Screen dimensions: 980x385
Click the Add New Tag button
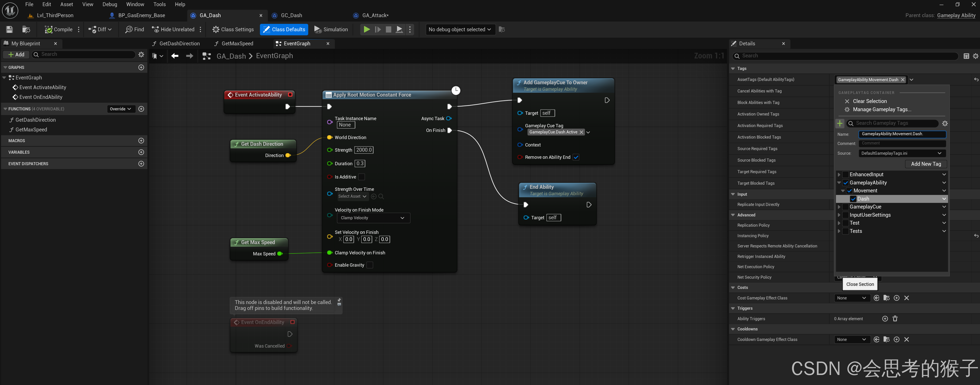[x=926, y=164]
